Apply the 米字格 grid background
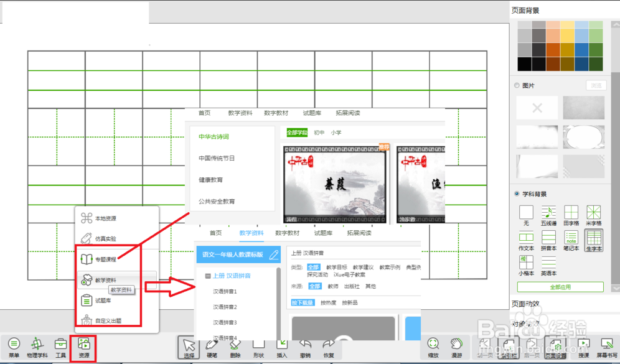The height and width of the screenshot is (364, 620). point(594,215)
